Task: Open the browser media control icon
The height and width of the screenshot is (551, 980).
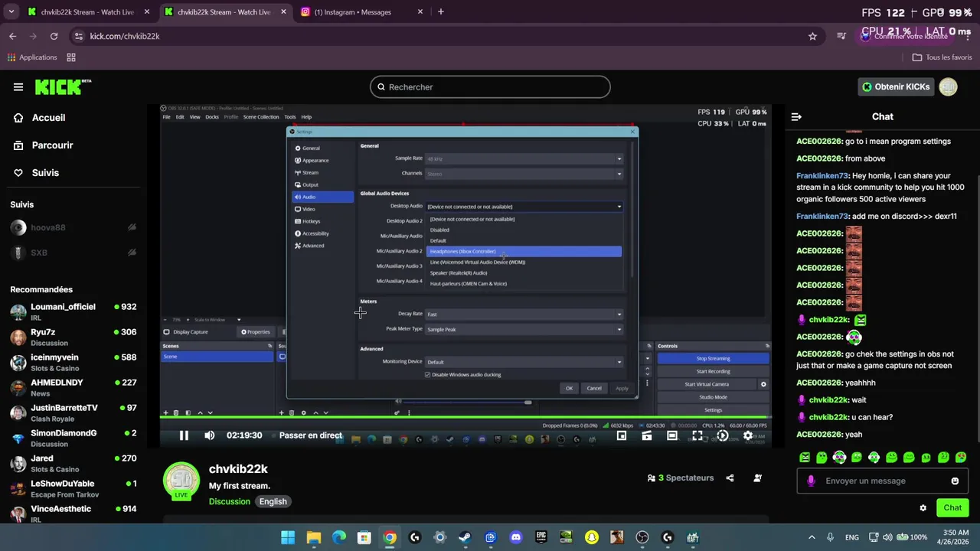Action: point(841,36)
